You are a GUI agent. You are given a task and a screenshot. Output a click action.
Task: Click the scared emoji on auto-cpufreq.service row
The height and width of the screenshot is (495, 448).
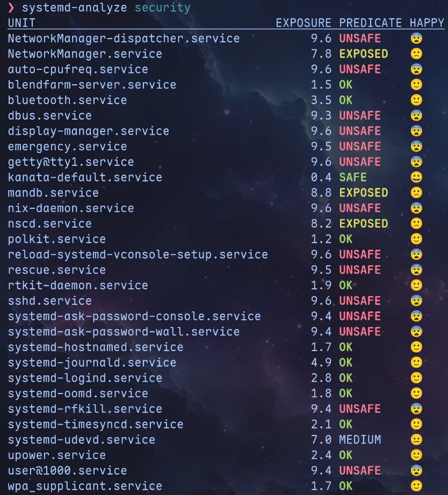coord(416,69)
